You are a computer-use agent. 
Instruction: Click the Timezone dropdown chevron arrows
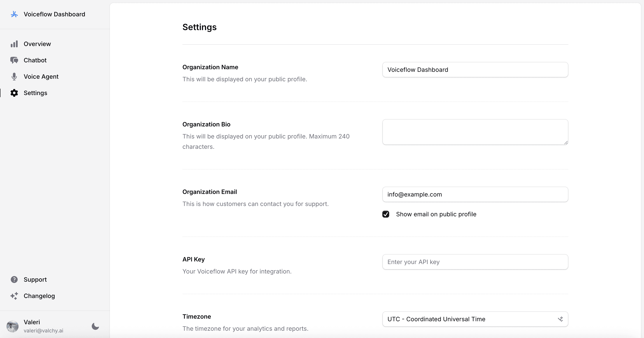(560, 319)
